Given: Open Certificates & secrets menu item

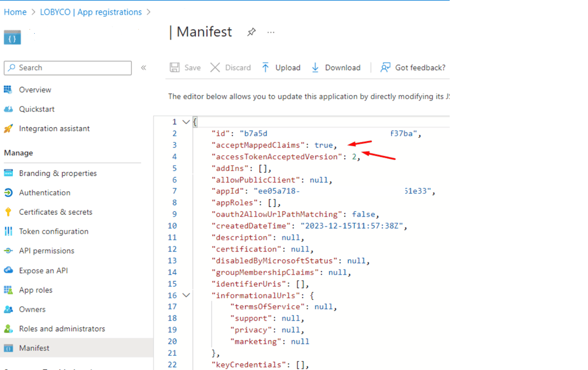Looking at the screenshot, I should click(x=56, y=212).
